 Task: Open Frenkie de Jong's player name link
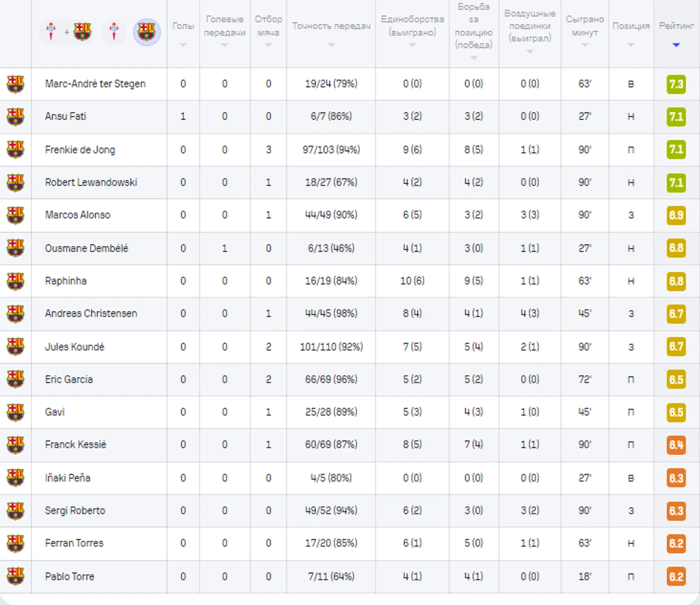[80, 150]
